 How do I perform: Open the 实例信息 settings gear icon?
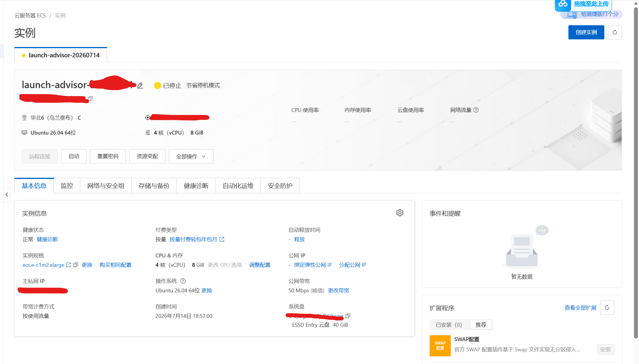[400, 213]
